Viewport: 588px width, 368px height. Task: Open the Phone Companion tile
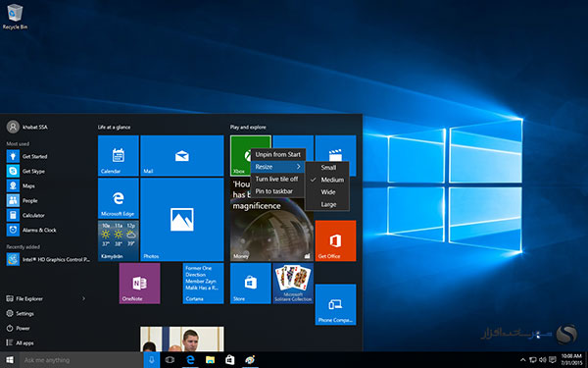point(335,304)
